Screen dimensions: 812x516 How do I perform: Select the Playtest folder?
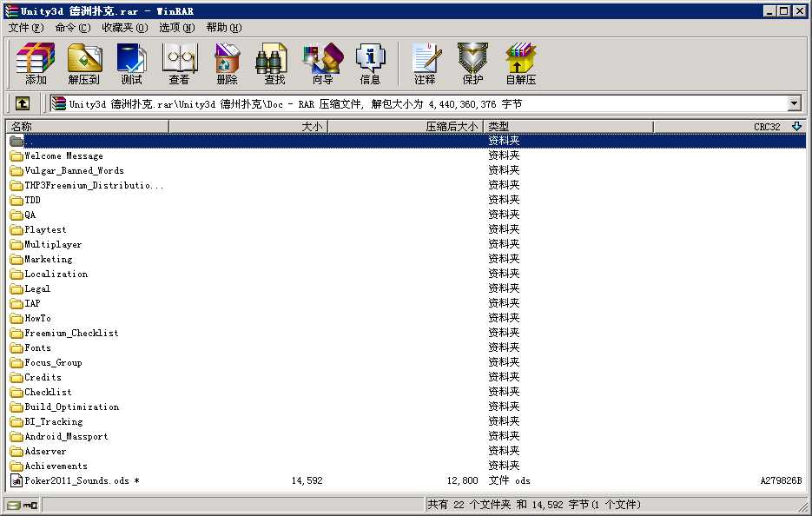45,229
